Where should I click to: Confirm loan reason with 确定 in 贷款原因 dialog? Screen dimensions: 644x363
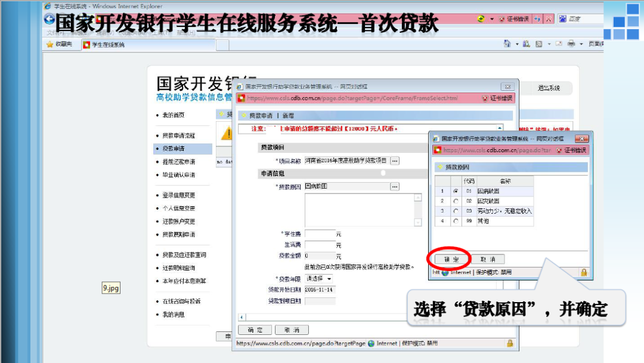452,259
